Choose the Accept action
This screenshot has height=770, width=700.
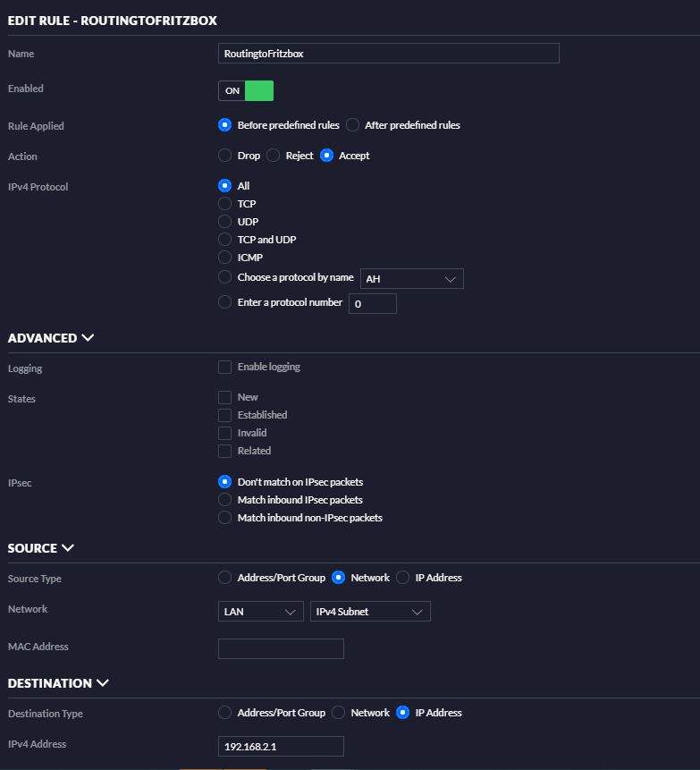326,156
